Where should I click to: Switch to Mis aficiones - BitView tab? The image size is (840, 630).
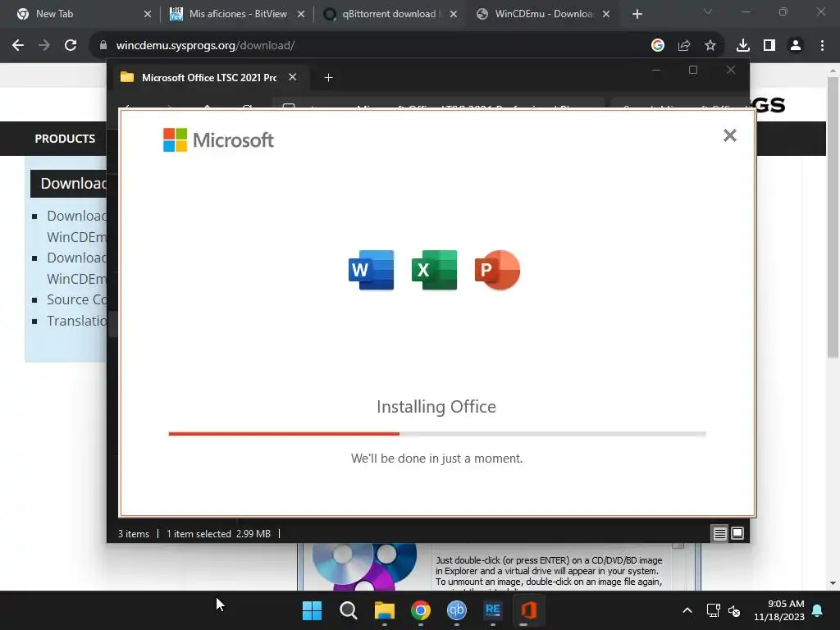238,14
